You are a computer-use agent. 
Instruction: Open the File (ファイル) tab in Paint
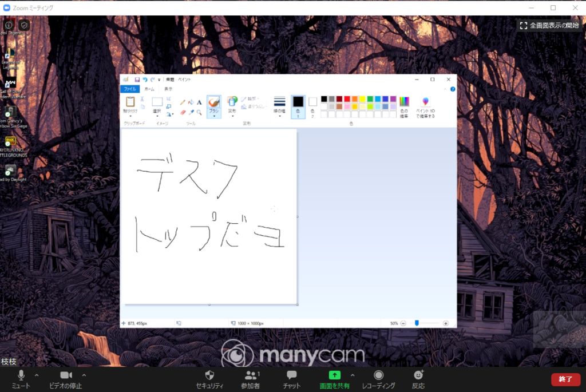point(130,89)
